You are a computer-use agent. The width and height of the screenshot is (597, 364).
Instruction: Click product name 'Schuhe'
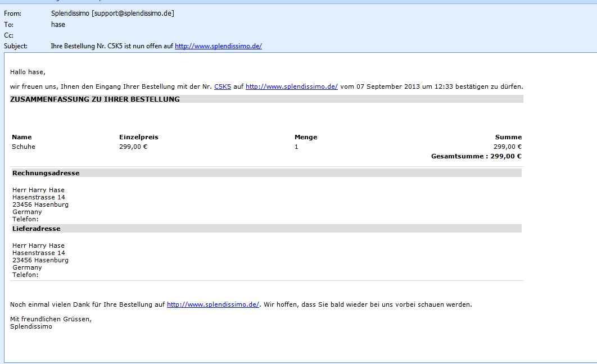point(24,147)
